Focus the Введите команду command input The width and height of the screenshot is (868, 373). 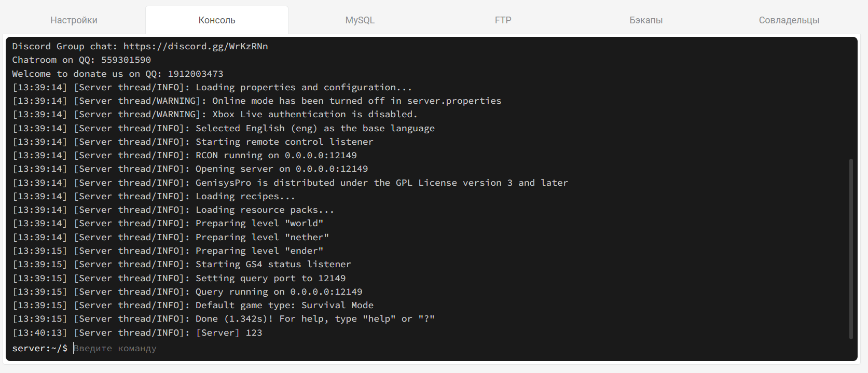click(x=311, y=348)
